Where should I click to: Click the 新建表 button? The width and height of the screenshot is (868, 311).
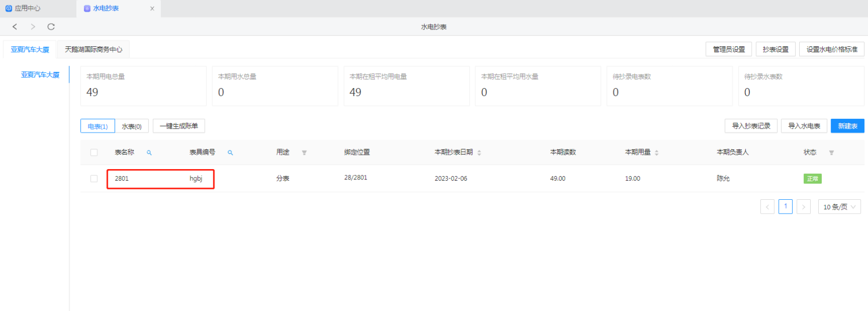[x=847, y=126]
